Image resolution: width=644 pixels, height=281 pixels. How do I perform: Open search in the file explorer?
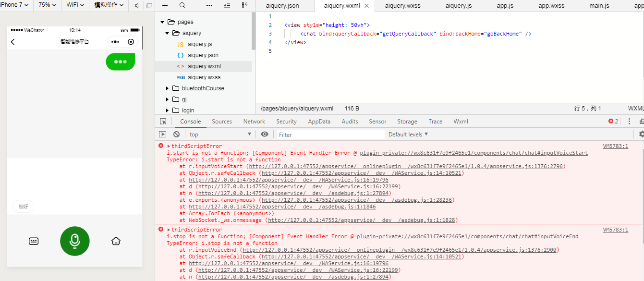coord(182,5)
